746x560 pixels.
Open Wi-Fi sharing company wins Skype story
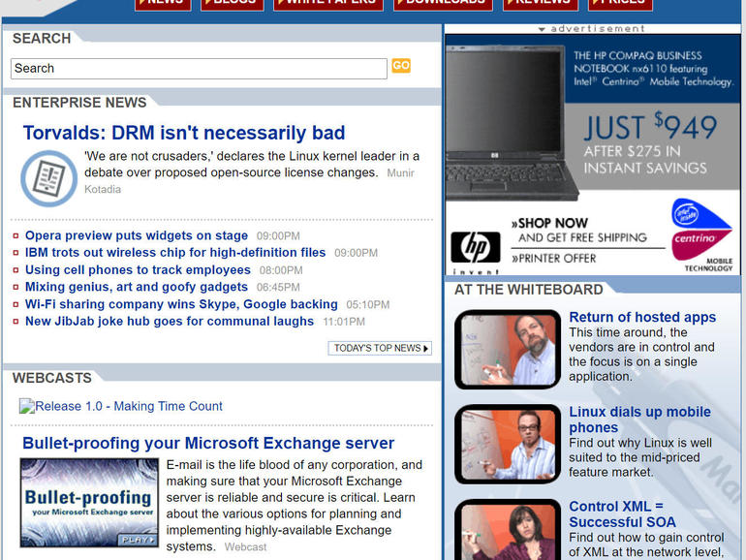pos(181,304)
